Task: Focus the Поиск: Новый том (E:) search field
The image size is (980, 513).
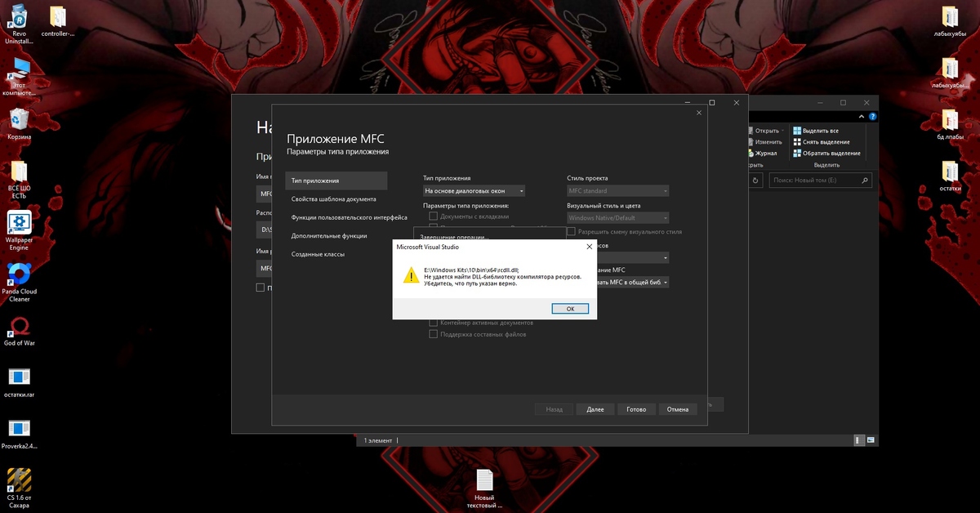Action: (x=821, y=180)
